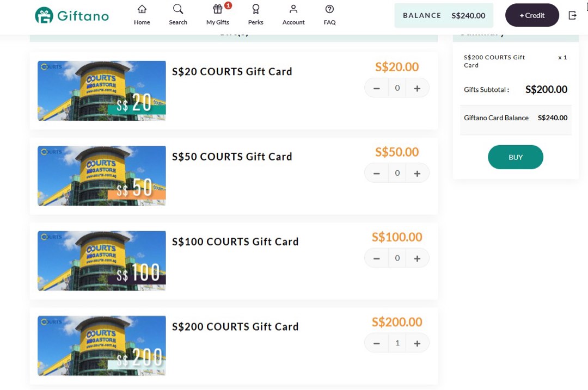588x390 pixels.
Task: Click the Perks ribbon icon
Action: coord(255,9)
